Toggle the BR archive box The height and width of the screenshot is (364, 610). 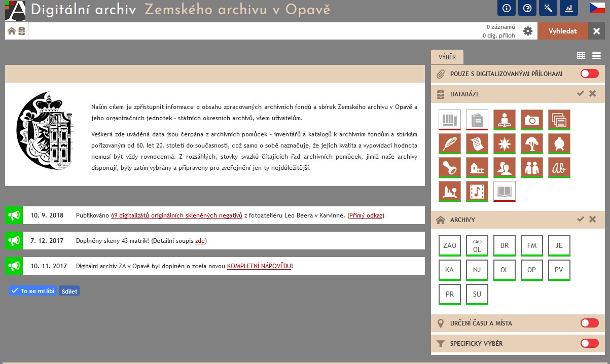505,246
